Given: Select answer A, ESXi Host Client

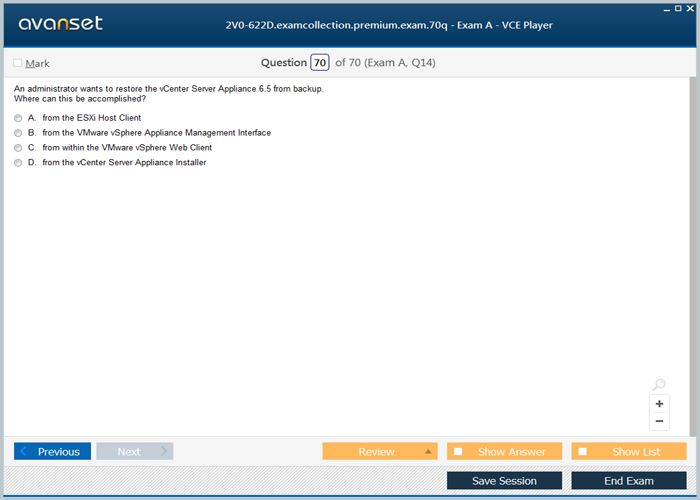Looking at the screenshot, I should click(18, 118).
